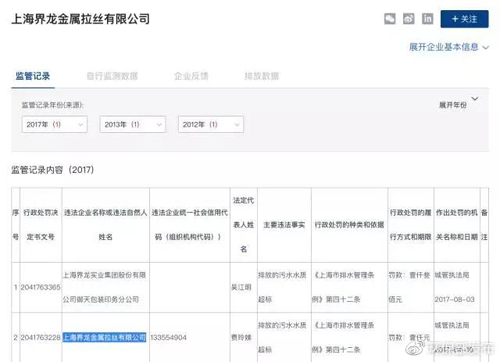Share company page via Weibo icon
The width and height of the screenshot is (500, 362).
coord(409,19)
